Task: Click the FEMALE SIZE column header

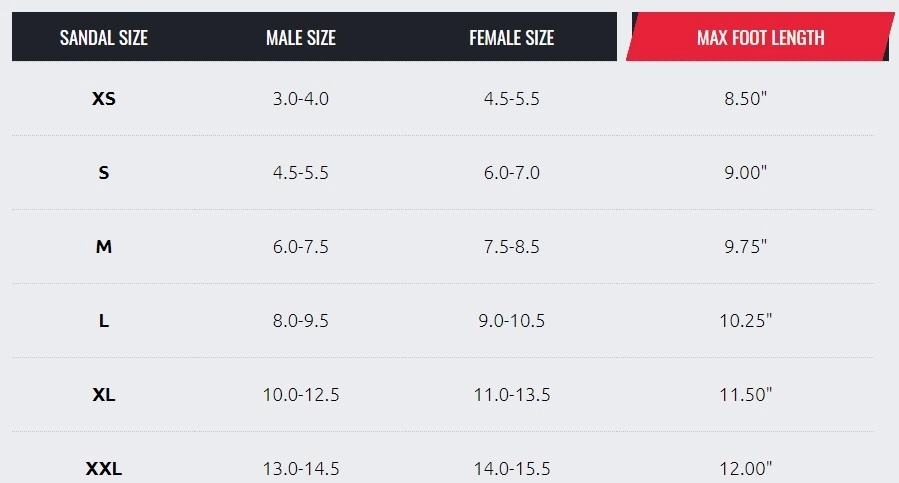Action: (x=511, y=38)
